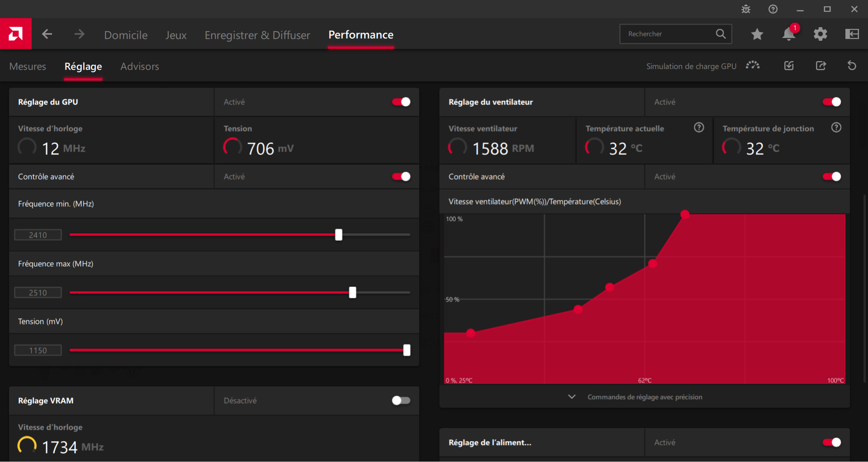Image resolution: width=868 pixels, height=462 pixels.
Task: Select the fan curve point at 100% speed
Action: point(685,214)
